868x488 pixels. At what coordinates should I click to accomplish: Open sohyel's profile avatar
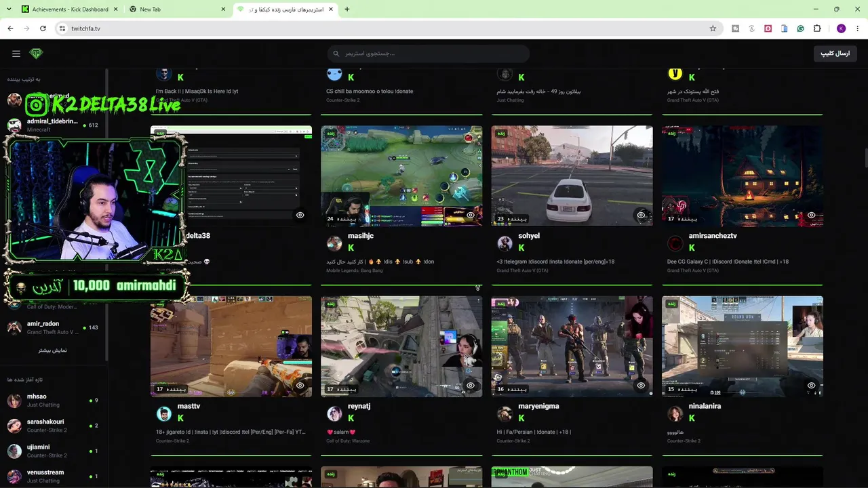pos(505,243)
